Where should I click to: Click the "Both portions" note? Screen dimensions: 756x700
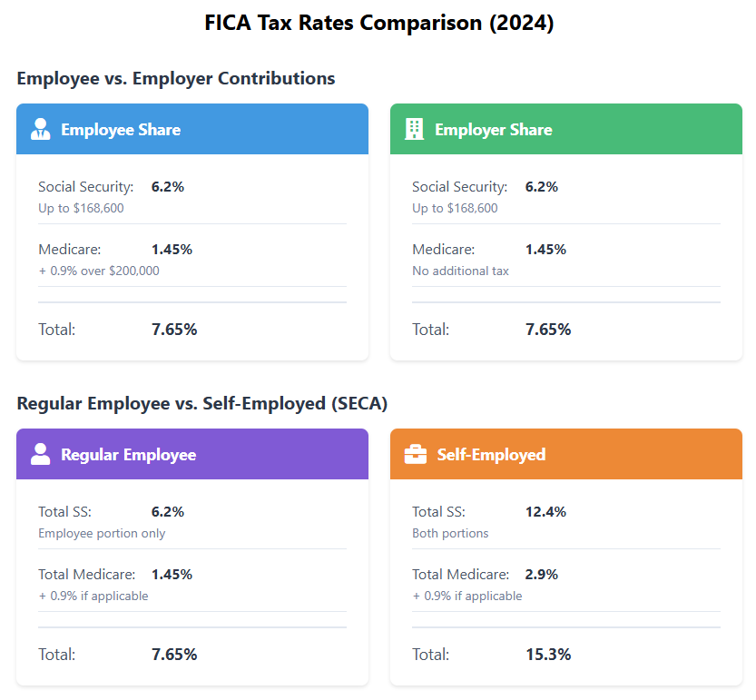coord(450,533)
